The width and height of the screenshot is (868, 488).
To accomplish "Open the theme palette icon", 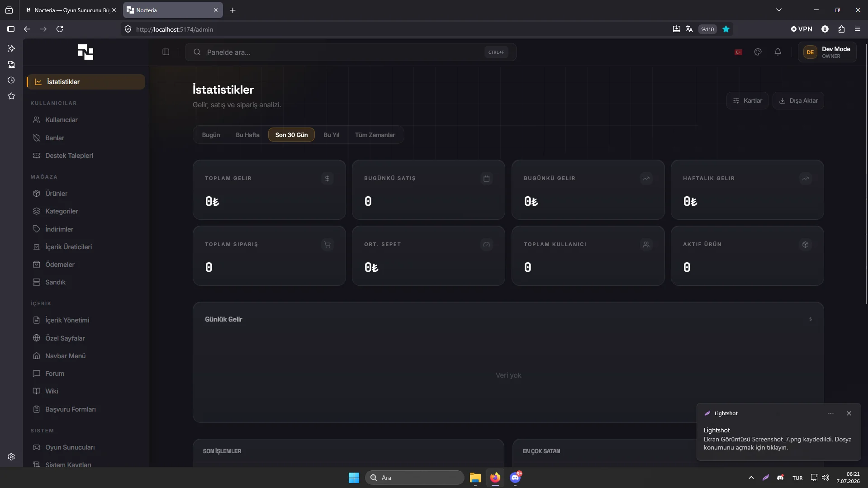I will 758,52.
